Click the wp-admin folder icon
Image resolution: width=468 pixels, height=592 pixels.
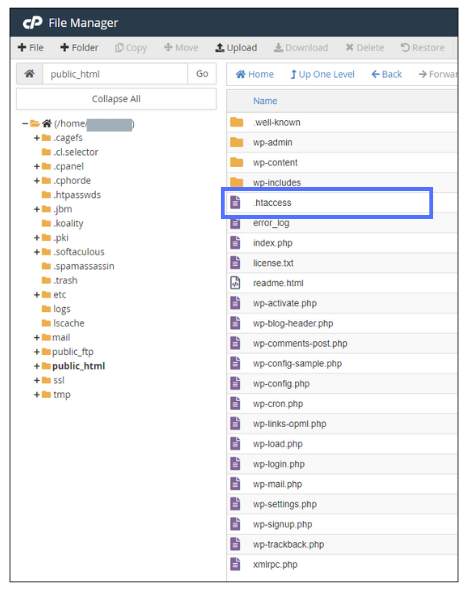(x=237, y=142)
